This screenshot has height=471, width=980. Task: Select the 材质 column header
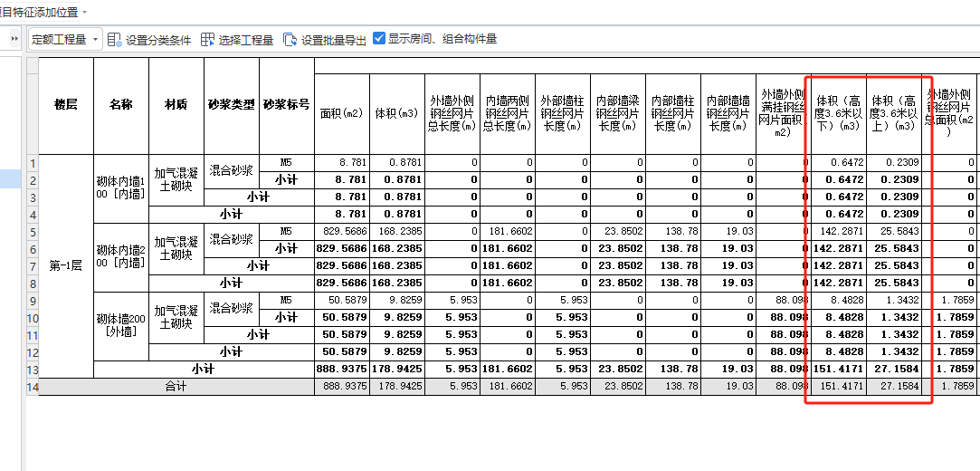coord(176,106)
